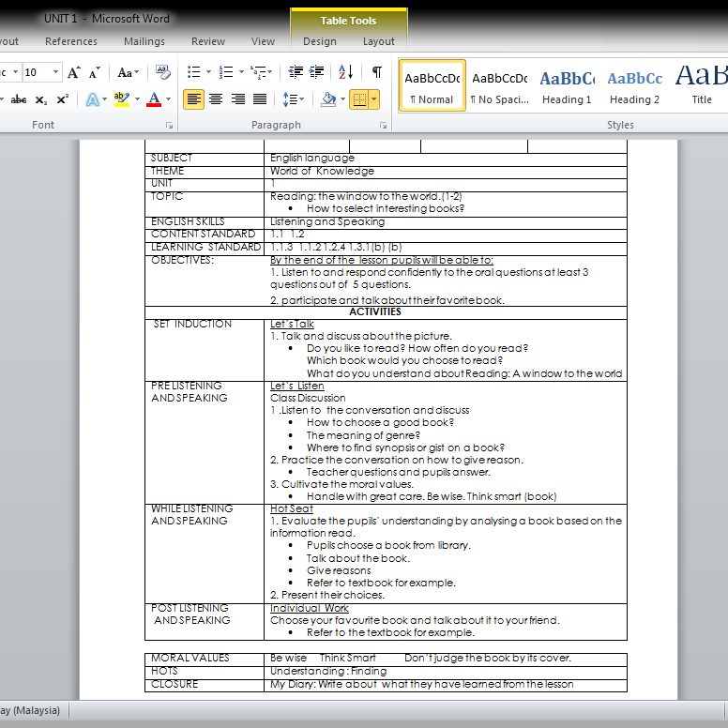
Task: Apply the No Spacing style
Action: (500, 85)
